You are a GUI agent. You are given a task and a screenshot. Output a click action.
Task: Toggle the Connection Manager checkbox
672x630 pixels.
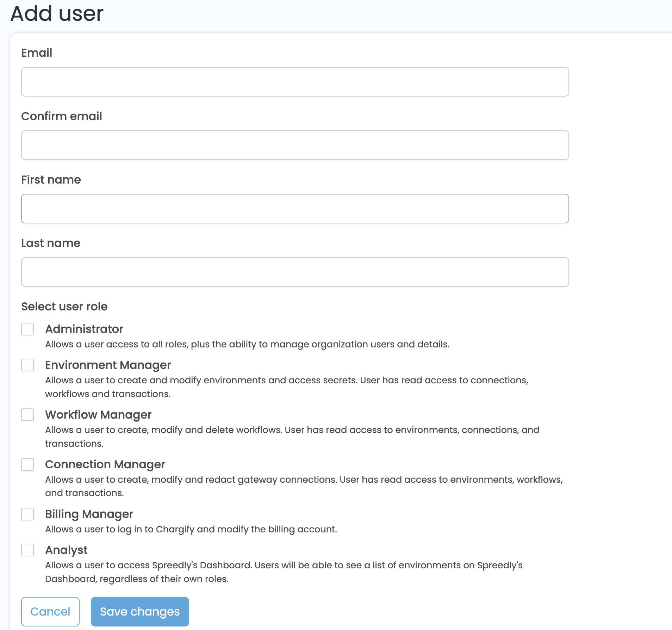(x=27, y=464)
